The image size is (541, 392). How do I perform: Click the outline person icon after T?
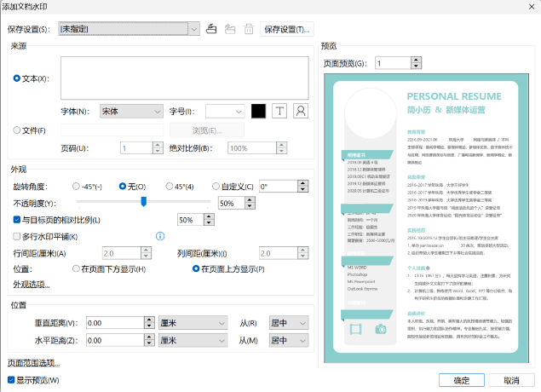tap(301, 111)
